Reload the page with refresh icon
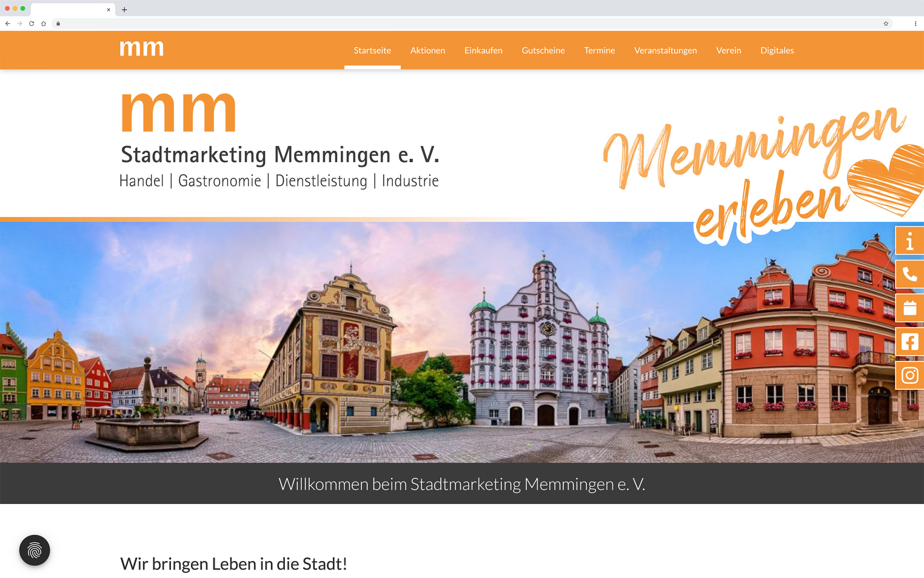The height and width of the screenshot is (578, 924). coord(31,24)
